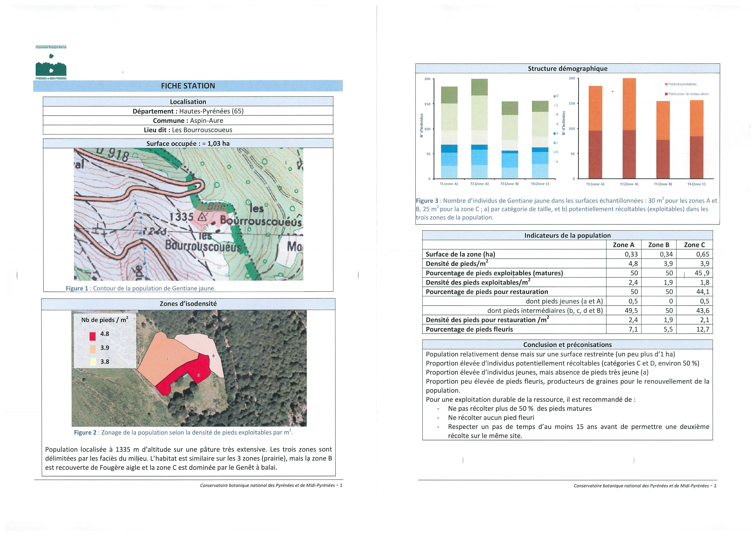Click the T1 (zone A) bar in the size-category chart
This screenshot has height=536, width=756.
click(x=449, y=132)
